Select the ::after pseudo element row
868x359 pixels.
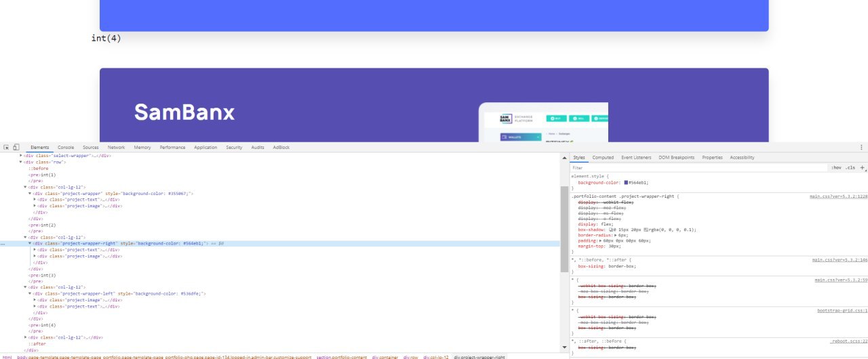(x=37, y=343)
